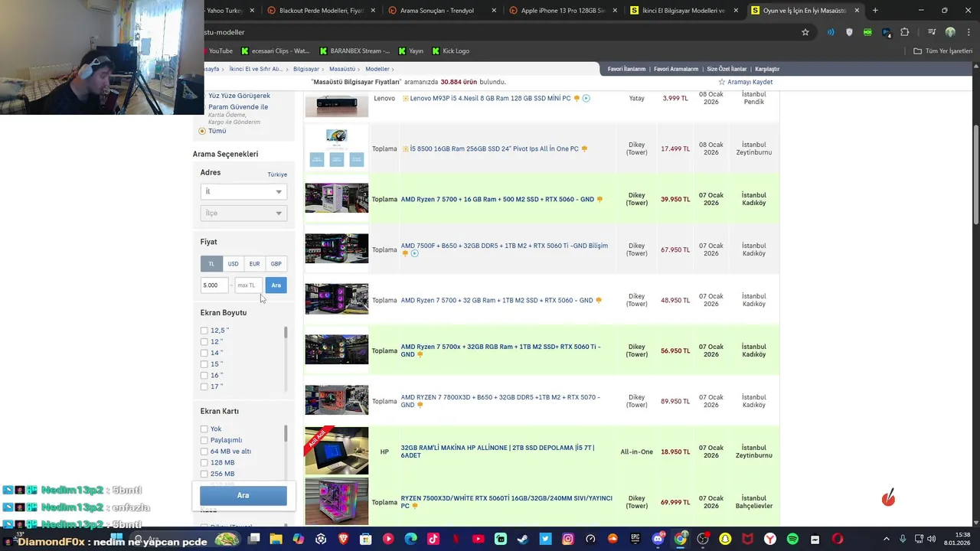Open Instagram icon in the taskbar
The image size is (980, 551).
click(x=568, y=540)
